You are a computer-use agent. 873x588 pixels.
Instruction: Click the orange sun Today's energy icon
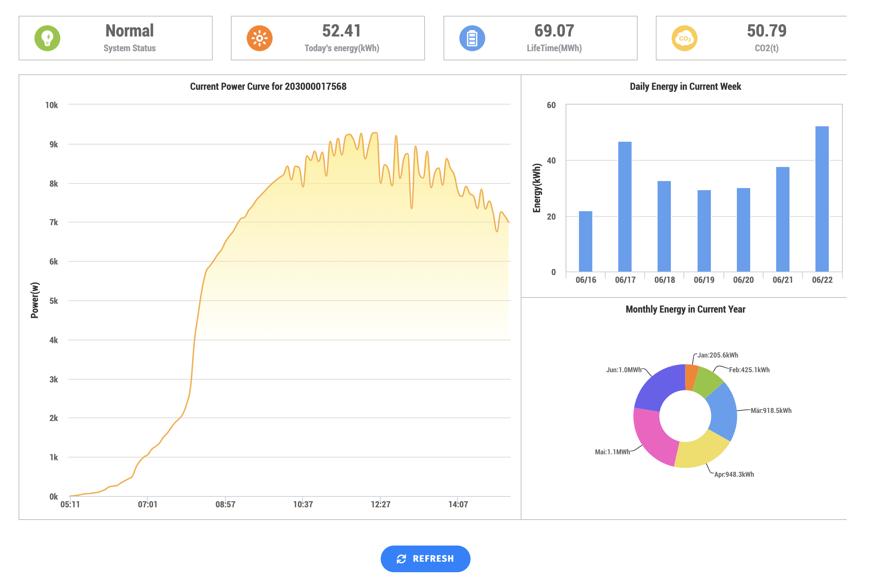260,38
